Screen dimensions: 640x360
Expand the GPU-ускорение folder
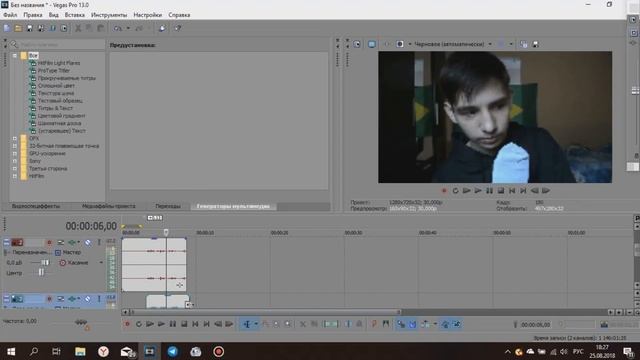pyautogui.click(x=15, y=153)
